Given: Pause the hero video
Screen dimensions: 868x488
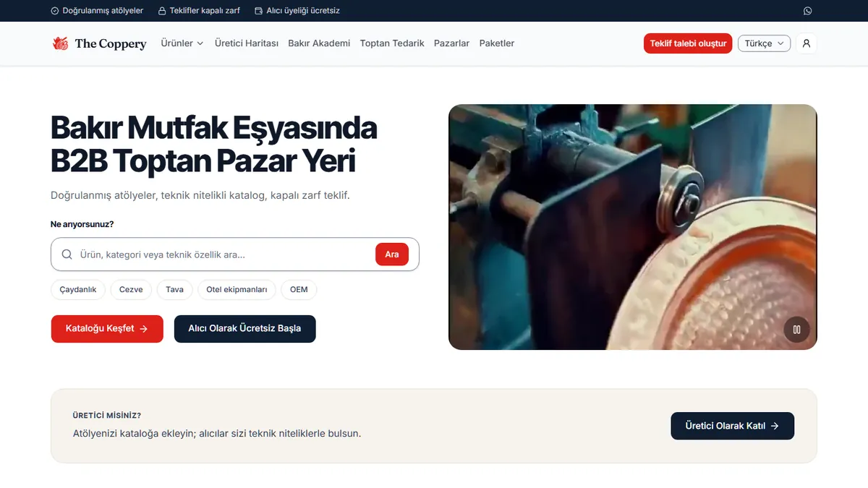Looking at the screenshot, I should (x=796, y=330).
